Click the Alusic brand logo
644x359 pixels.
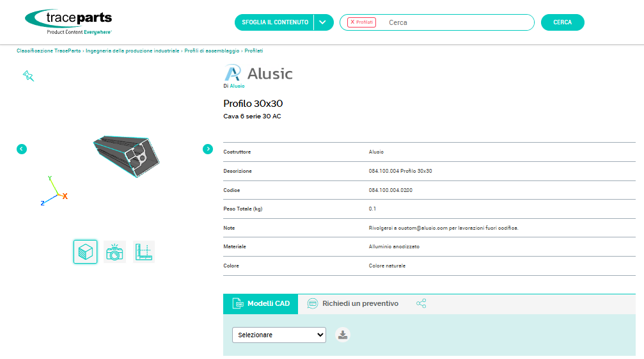(258, 73)
